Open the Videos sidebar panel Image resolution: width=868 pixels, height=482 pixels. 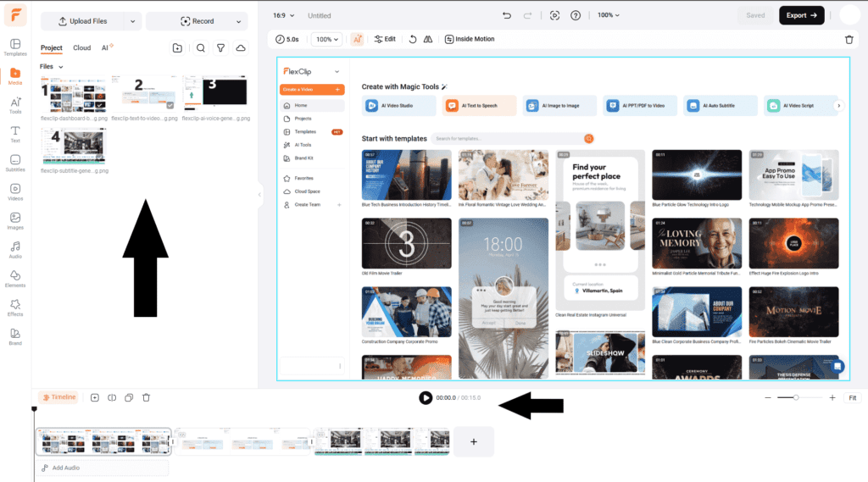[x=15, y=192]
